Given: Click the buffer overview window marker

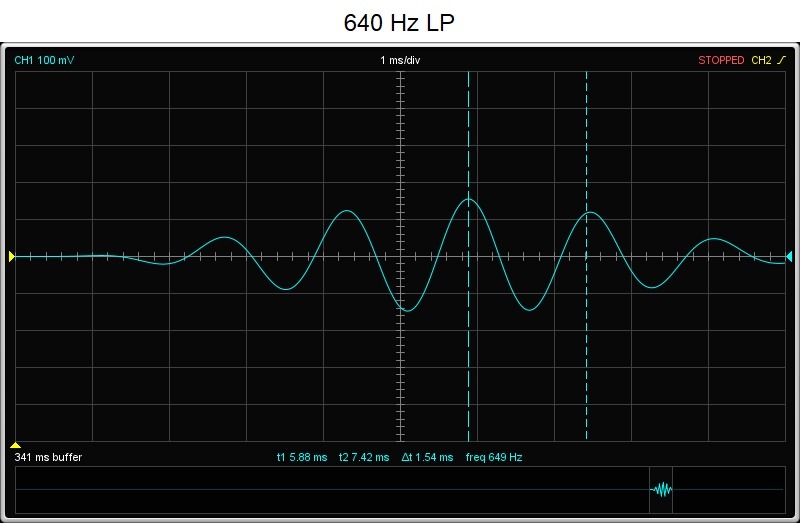Looking at the screenshot, I should pyautogui.click(x=661, y=490).
